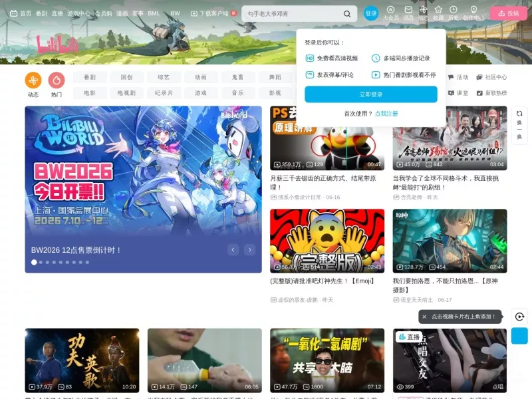This screenshot has width=532, height=399.
Task: Select the 电影 category tab
Action: (x=90, y=93)
